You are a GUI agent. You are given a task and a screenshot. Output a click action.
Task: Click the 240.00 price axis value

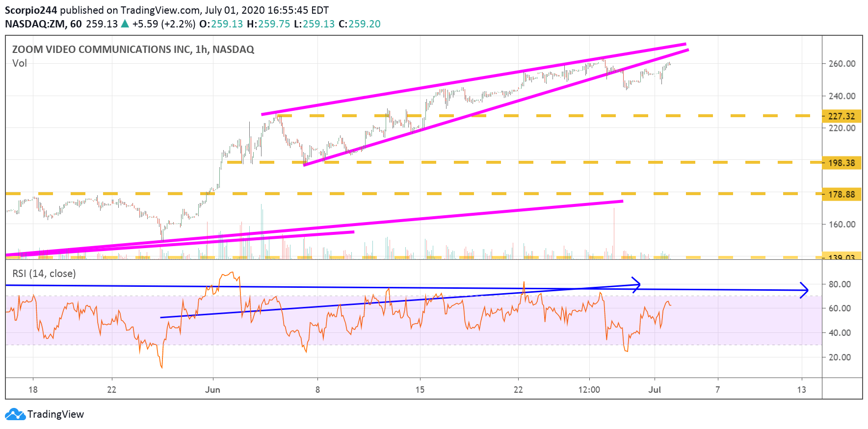pos(842,96)
